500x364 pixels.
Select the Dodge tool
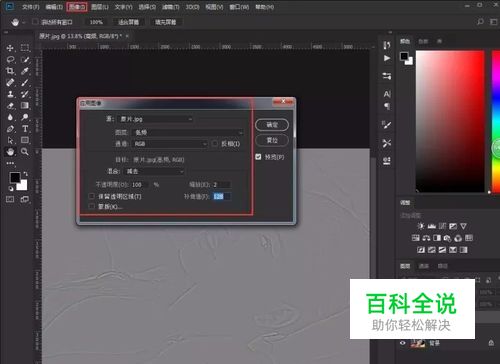(x=25, y=117)
